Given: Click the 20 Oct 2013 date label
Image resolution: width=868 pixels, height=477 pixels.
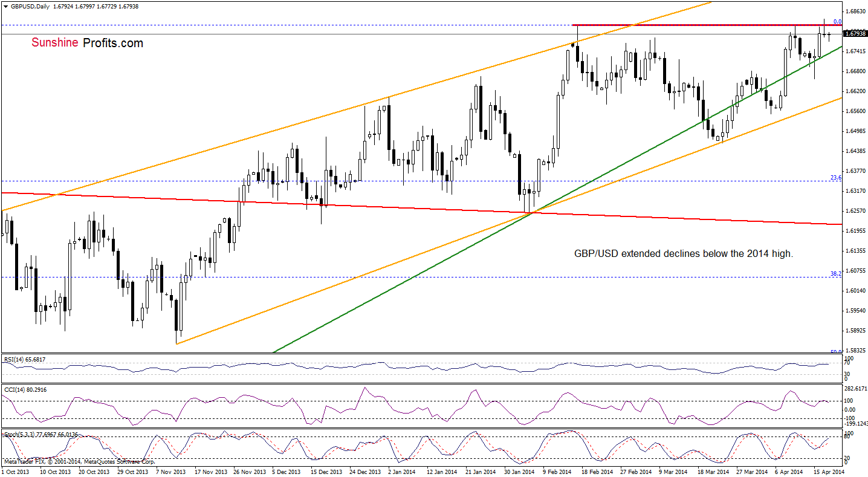Looking at the screenshot, I should [x=95, y=471].
